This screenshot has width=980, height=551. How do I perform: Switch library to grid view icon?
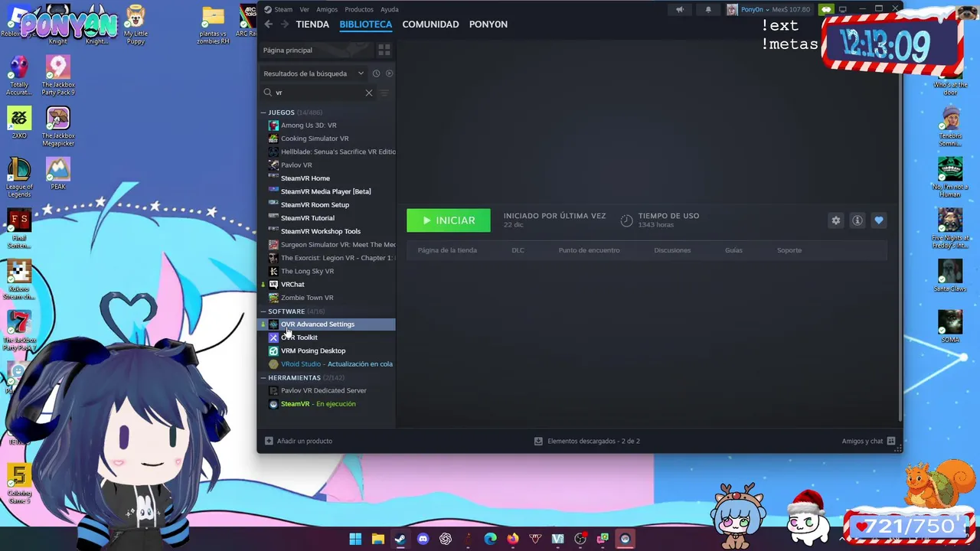(384, 50)
